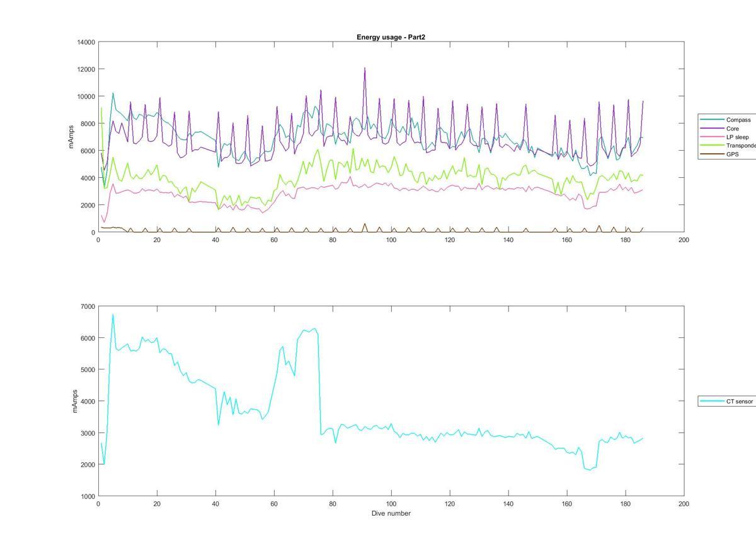The width and height of the screenshot is (756, 558).
Task: Select the CT sensor legend entry
Action: 728,401
